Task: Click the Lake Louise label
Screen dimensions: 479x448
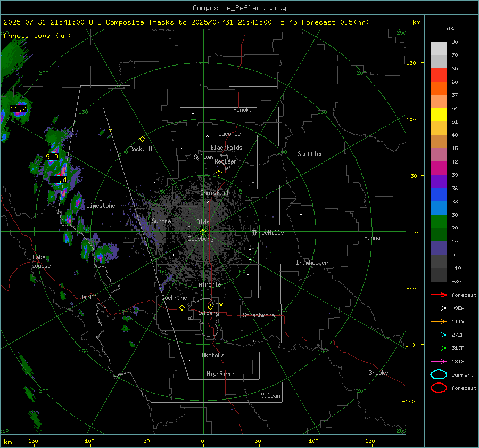Action: pos(42,262)
